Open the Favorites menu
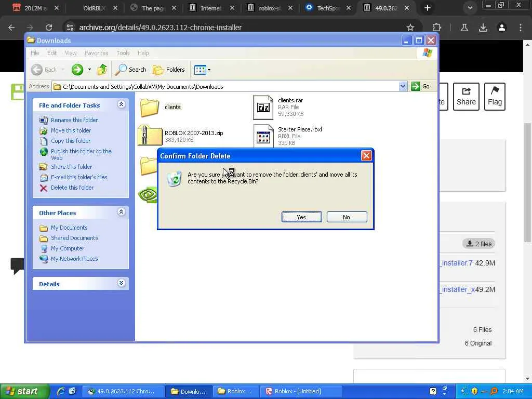532x399 pixels. tap(96, 53)
